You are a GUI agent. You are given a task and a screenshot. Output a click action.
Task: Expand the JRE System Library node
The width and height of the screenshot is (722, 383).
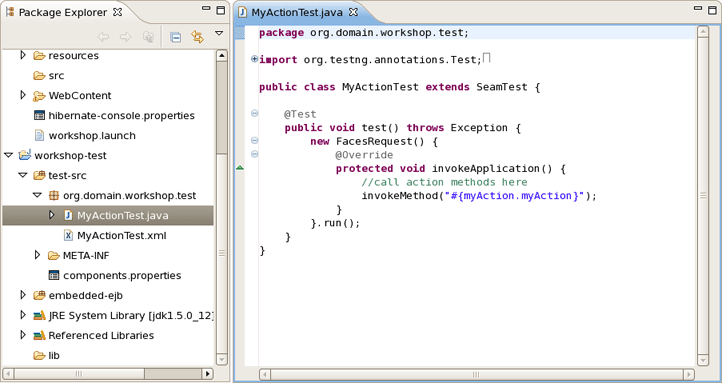coord(23,315)
